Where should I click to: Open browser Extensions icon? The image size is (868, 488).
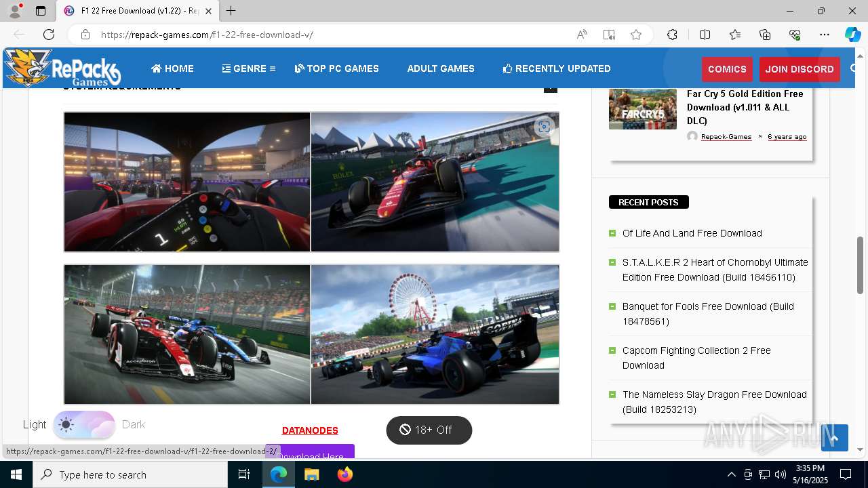click(672, 35)
